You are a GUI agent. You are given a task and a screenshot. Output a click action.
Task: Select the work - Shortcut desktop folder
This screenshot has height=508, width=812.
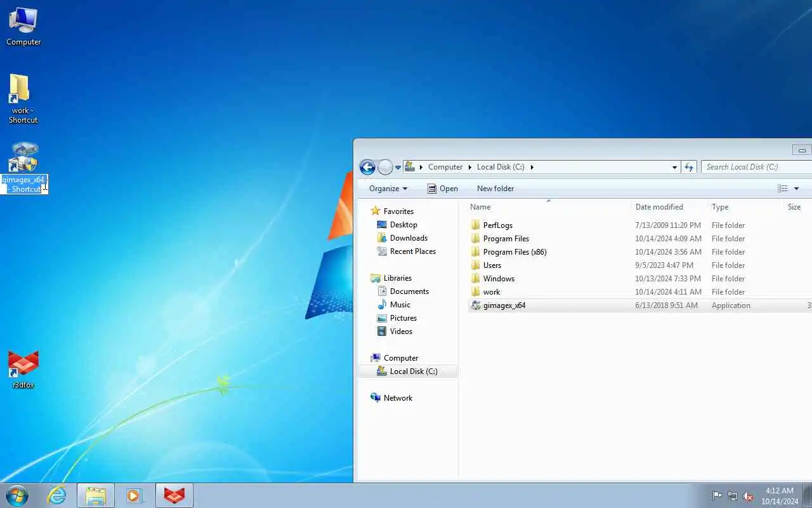[x=23, y=98]
